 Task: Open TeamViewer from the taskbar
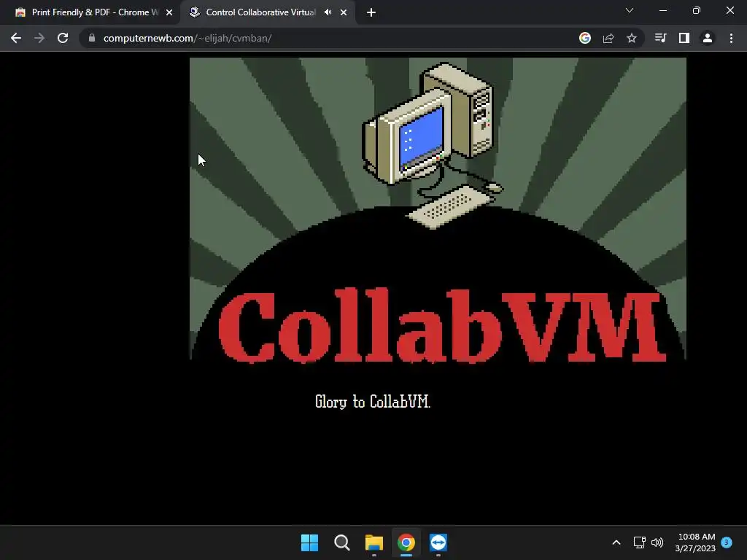point(438,542)
